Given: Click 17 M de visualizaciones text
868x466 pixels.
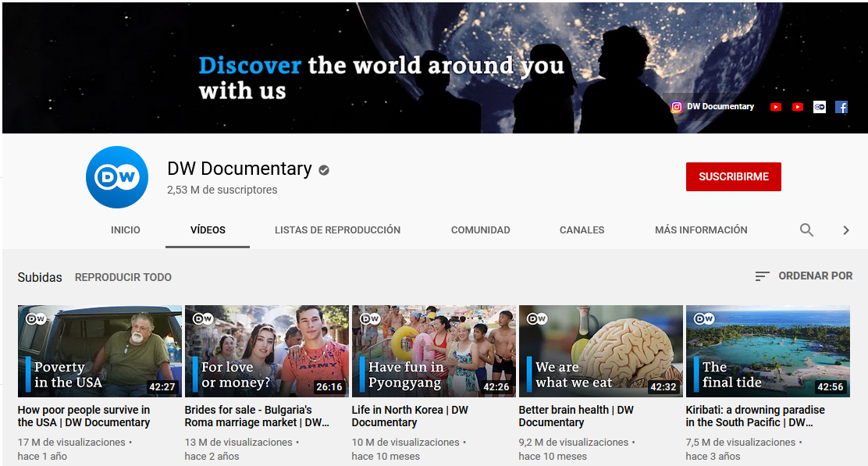Looking at the screenshot, I should pyautogui.click(x=71, y=443).
